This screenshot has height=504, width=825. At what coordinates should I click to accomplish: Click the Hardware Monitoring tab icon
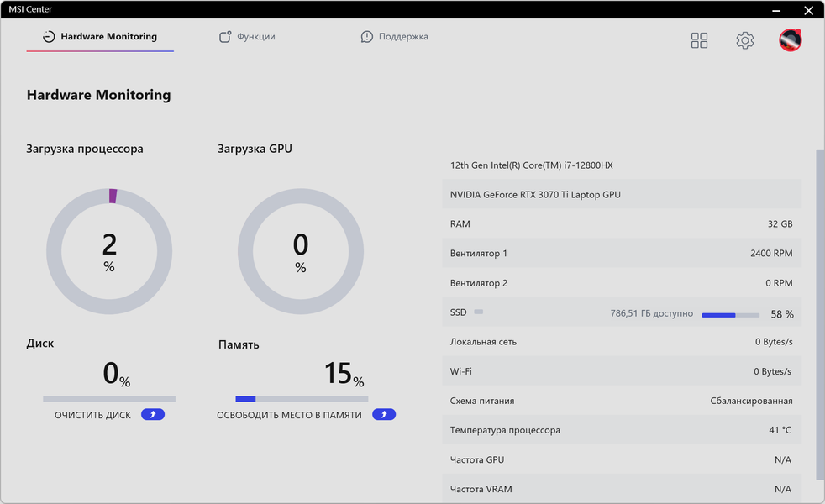click(49, 37)
